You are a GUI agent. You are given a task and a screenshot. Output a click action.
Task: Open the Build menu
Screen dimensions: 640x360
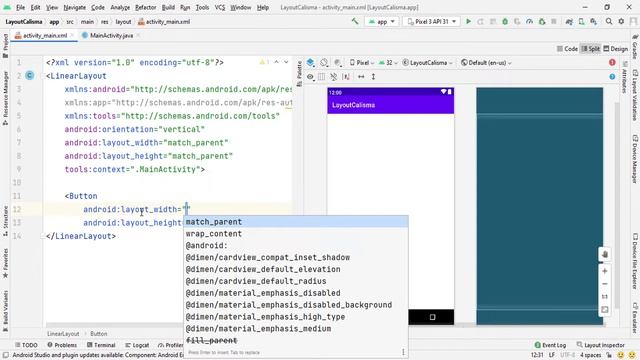[168, 7]
